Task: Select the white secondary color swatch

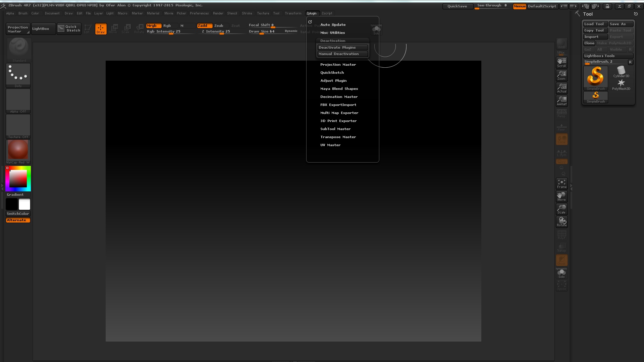Action: [24, 204]
